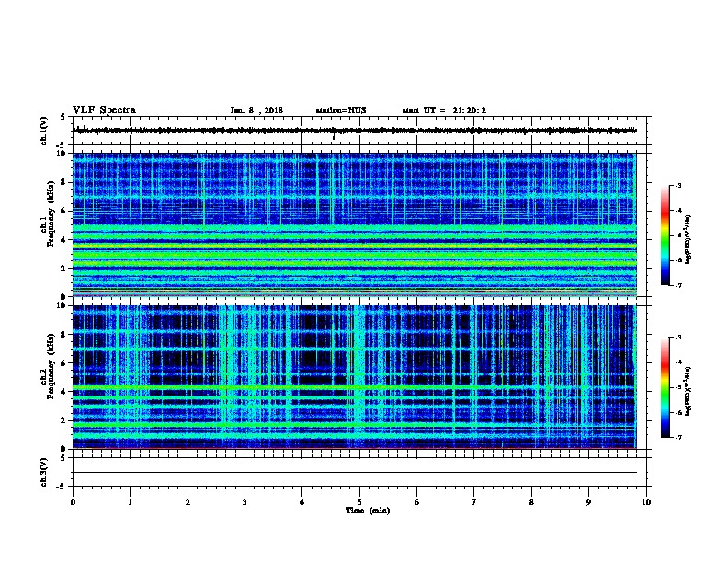The image size is (728, 563).
Task: Click time axis tick label "9"
Action: pos(588,502)
